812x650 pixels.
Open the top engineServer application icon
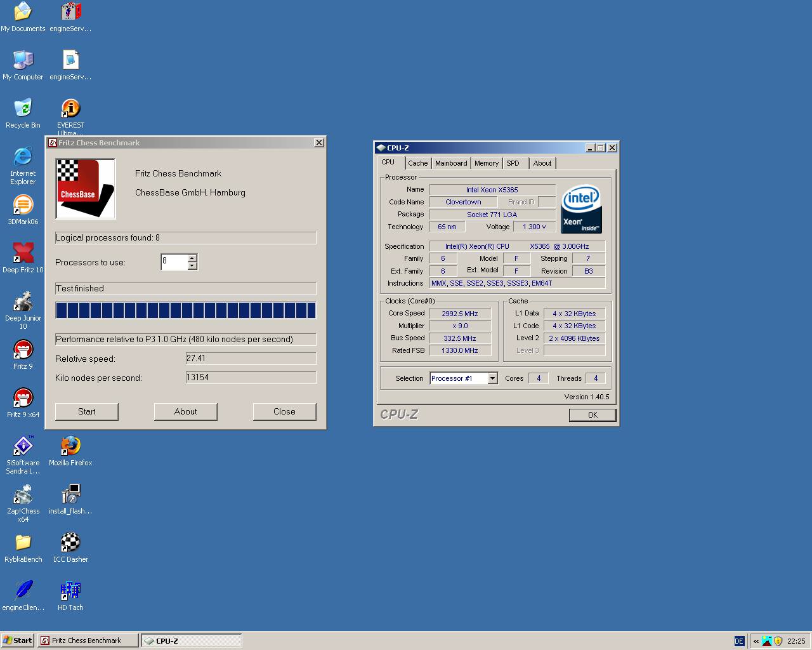tap(70, 17)
